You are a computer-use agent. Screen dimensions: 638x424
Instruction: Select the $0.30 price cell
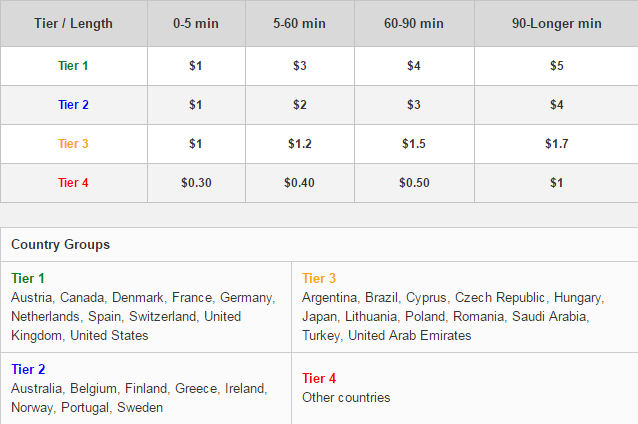click(196, 183)
